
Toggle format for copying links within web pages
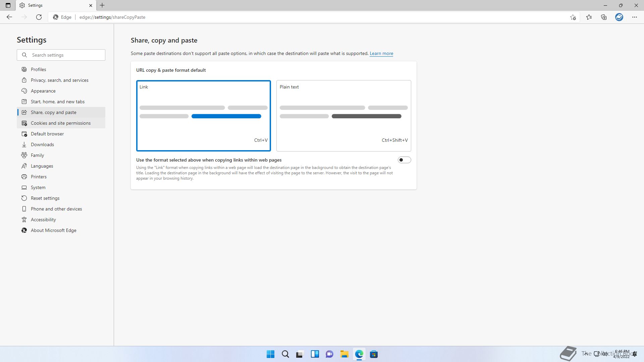click(404, 160)
